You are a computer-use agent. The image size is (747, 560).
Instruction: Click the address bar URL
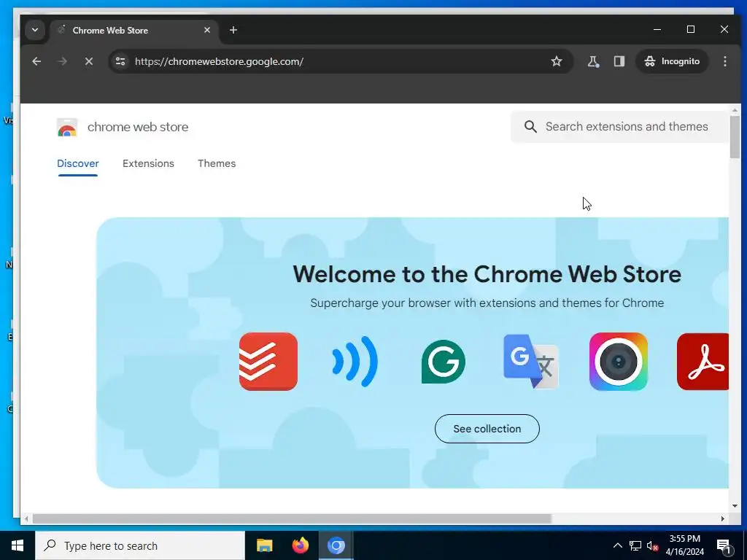tap(219, 61)
